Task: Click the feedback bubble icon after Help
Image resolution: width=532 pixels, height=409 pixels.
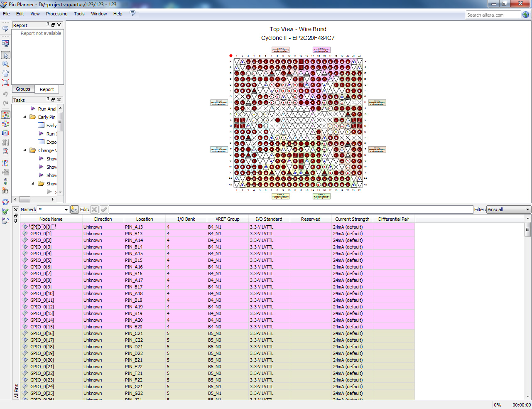Action: click(133, 13)
